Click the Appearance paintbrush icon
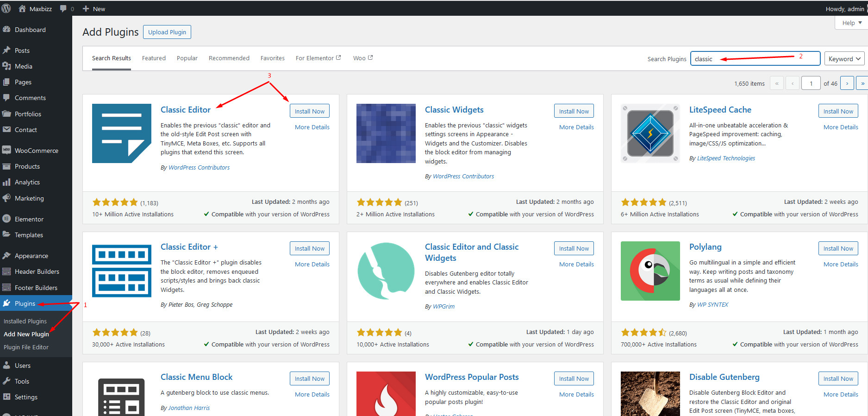Viewport: 868px width, 416px height. [x=6, y=256]
